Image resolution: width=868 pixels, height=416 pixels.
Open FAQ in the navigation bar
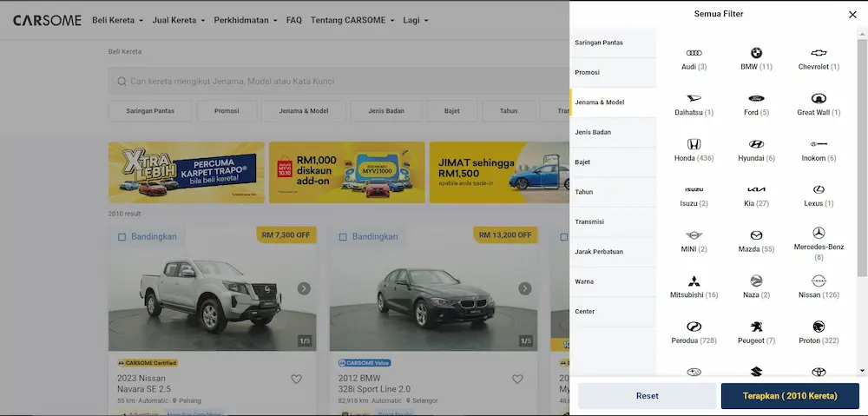[x=294, y=20]
